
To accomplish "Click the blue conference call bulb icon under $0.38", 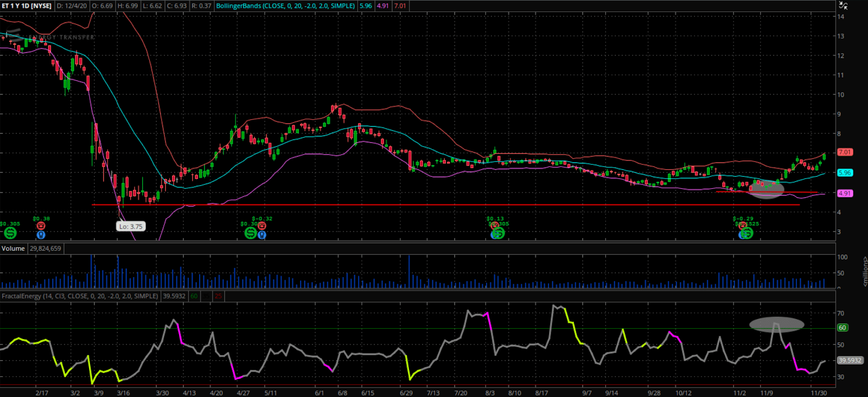I will 41,235.
